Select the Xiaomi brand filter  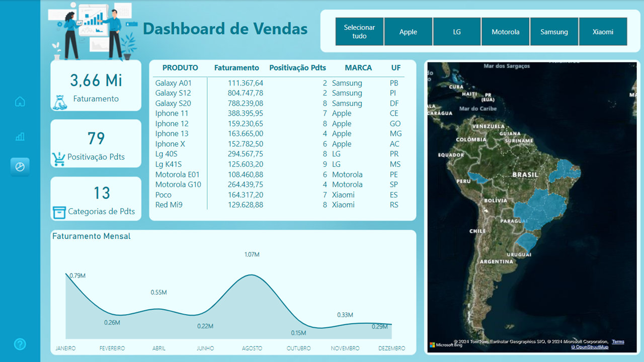pyautogui.click(x=603, y=32)
